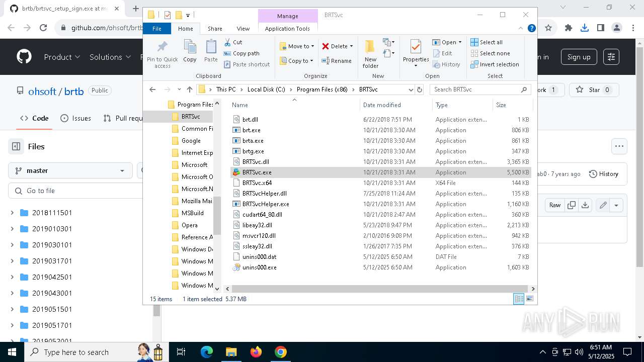Click Paste shortcut in ribbon
The image size is (644, 362).
pos(247,64)
